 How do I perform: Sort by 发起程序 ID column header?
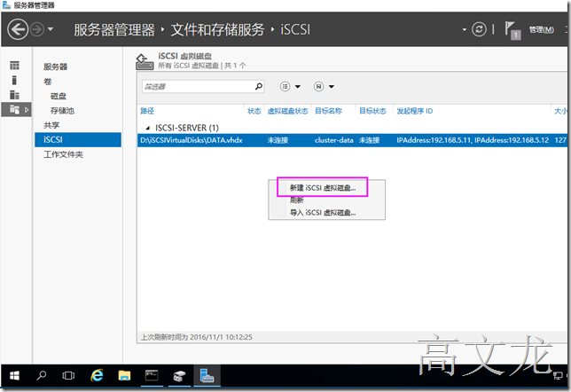tap(414, 111)
